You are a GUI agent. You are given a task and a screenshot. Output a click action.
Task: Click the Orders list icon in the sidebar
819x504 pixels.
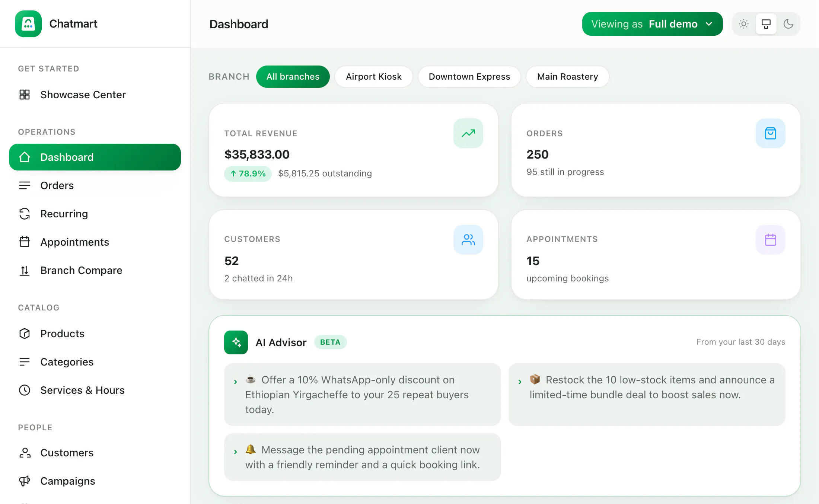click(x=25, y=185)
